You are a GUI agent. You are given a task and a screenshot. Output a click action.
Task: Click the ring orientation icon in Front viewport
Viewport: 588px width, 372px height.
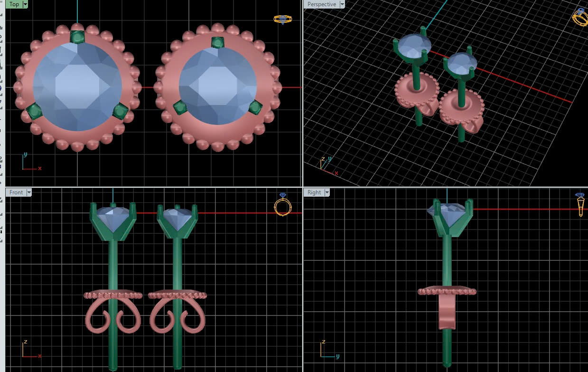pyautogui.click(x=283, y=205)
